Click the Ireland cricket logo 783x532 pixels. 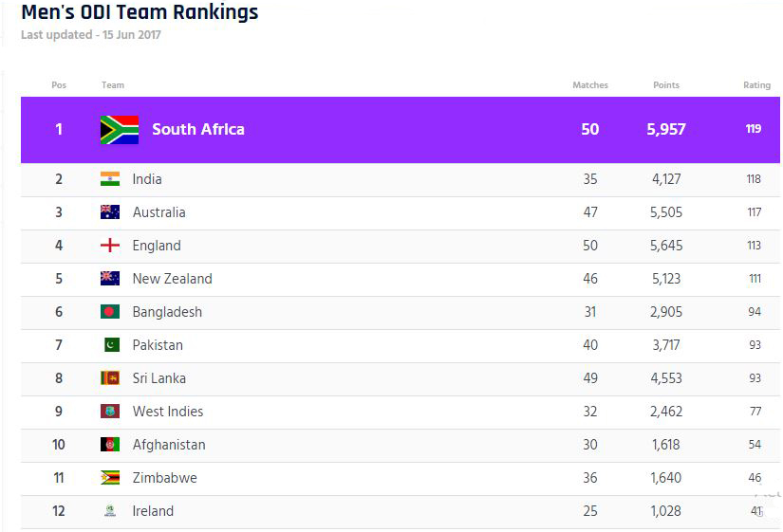(110, 511)
